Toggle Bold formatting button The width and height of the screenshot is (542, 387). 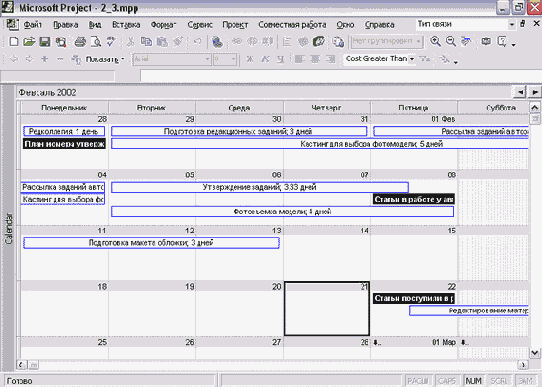250,59
